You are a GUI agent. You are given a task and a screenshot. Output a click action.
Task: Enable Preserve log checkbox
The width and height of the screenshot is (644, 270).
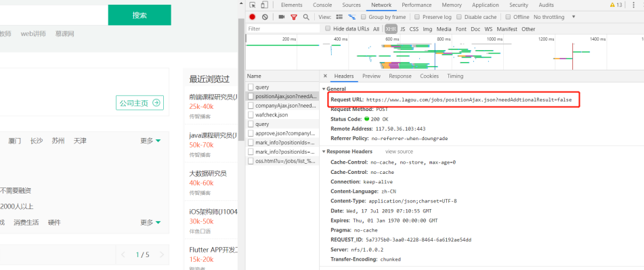(417, 17)
